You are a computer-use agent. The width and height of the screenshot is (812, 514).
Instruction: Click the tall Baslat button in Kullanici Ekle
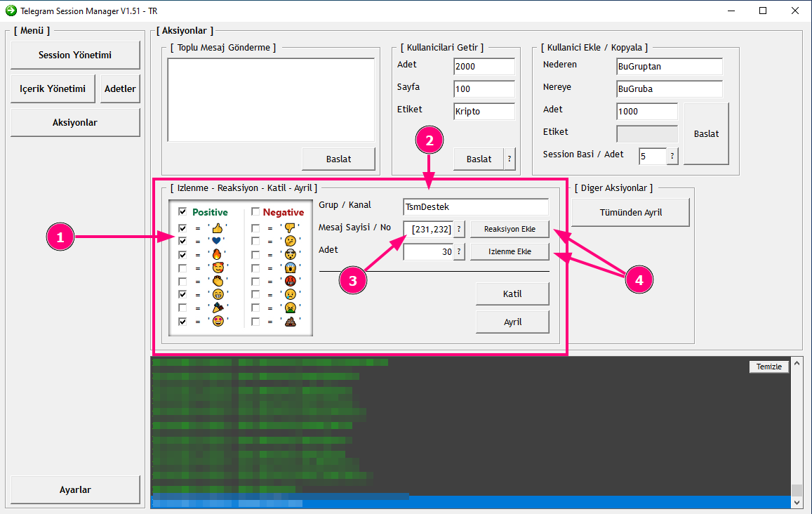[706, 133]
